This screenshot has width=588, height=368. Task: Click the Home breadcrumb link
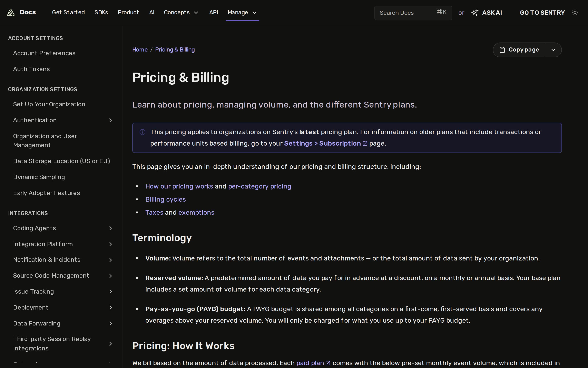[x=140, y=50]
